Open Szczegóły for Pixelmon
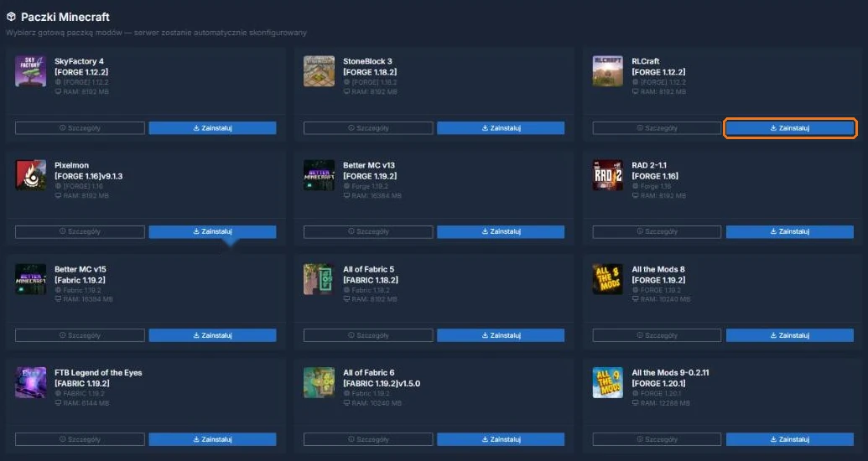Screen dimensions: 868x461 tap(80, 231)
